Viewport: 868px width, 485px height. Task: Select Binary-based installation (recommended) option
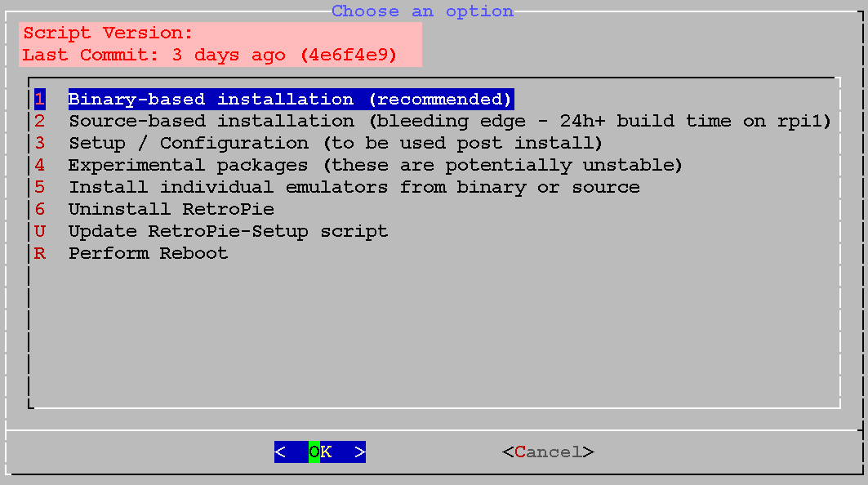click(290, 100)
